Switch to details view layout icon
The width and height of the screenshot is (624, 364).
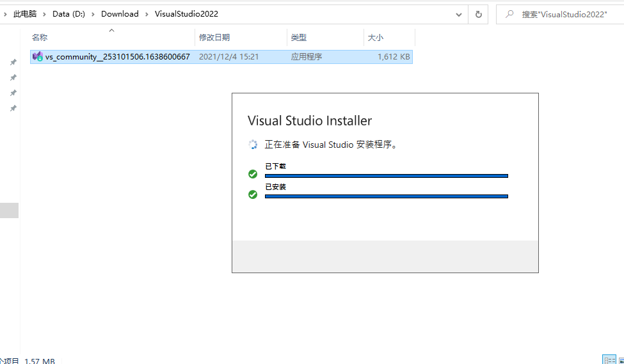click(609, 360)
